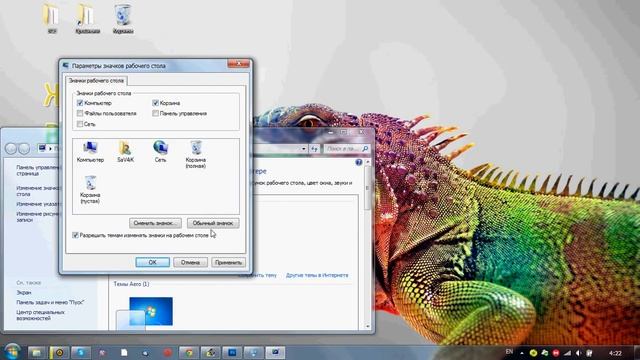640x360 pixels.
Task: Select the Сеть globe icon in the list
Action: (160, 151)
